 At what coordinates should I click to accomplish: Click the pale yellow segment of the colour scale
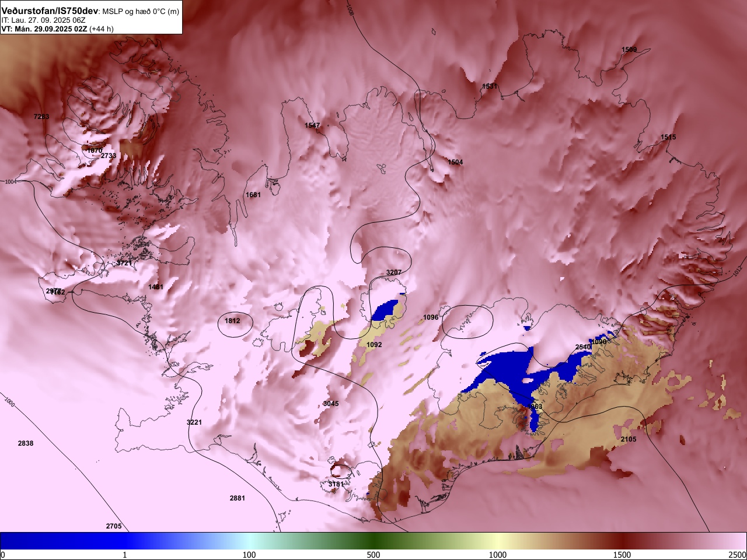pyautogui.click(x=499, y=540)
